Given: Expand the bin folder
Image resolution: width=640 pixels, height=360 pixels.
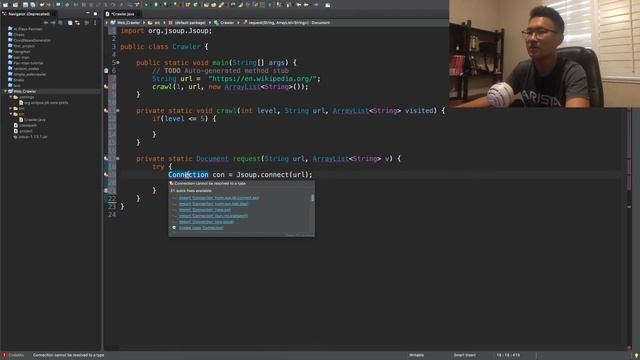Looking at the screenshot, I should (x=11, y=109).
